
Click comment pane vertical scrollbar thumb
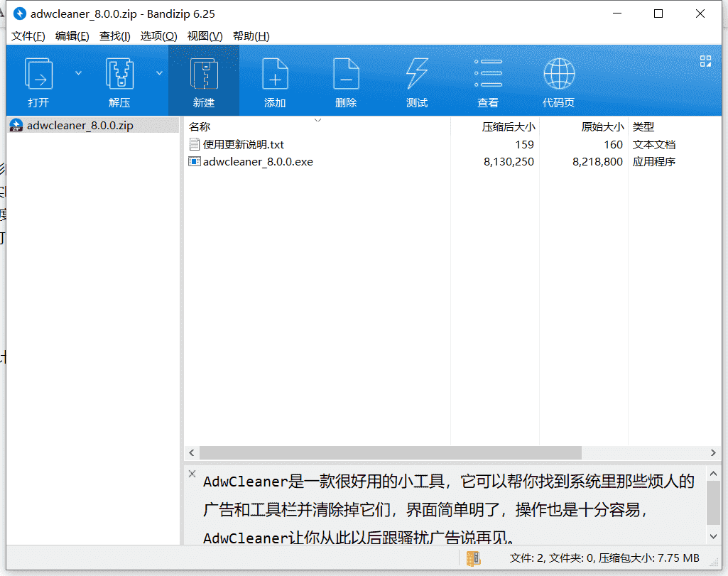pyautogui.click(x=714, y=503)
